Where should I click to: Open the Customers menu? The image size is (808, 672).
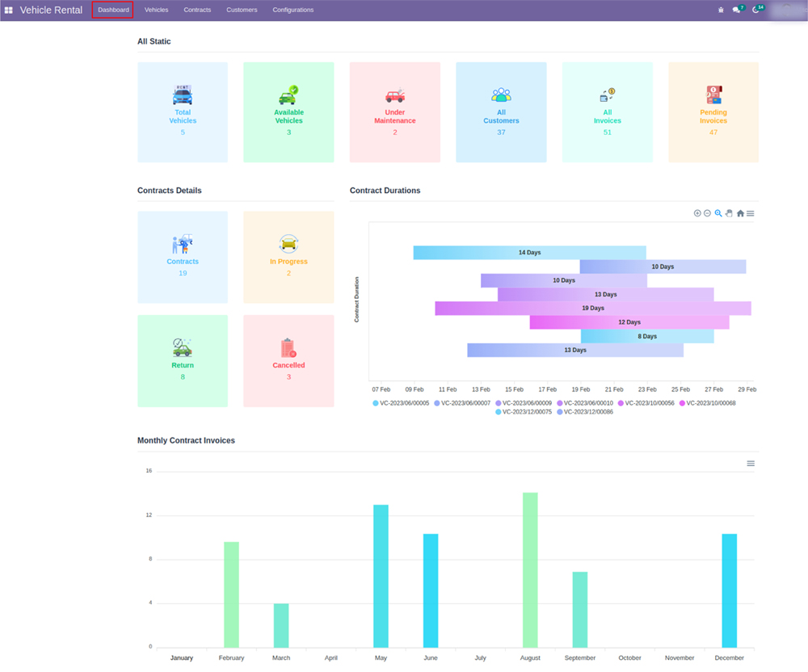pos(242,10)
